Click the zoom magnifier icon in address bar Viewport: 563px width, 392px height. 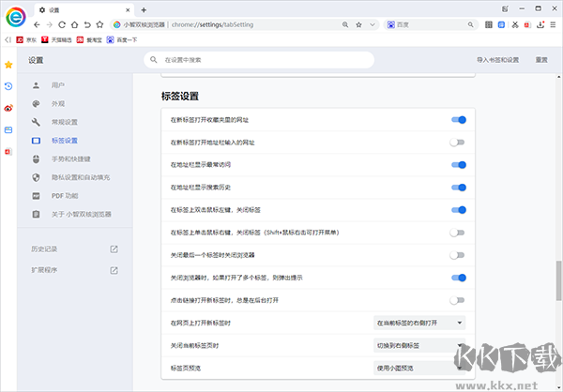[345, 24]
